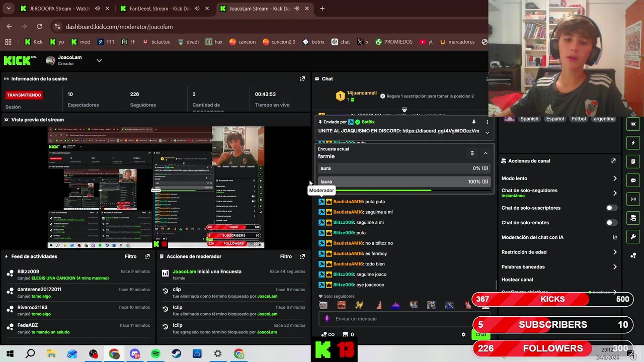Open the Acciones de moderador Filtro
The height and width of the screenshot is (362, 644).
point(286,256)
